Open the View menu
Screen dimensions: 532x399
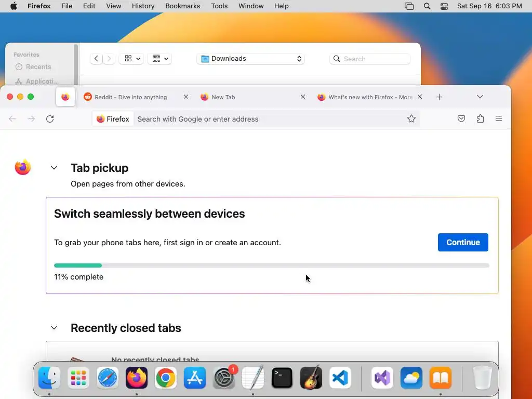pos(114,6)
